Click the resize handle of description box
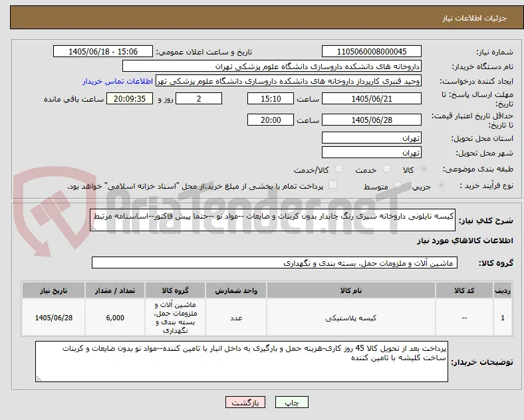 pos(94,227)
